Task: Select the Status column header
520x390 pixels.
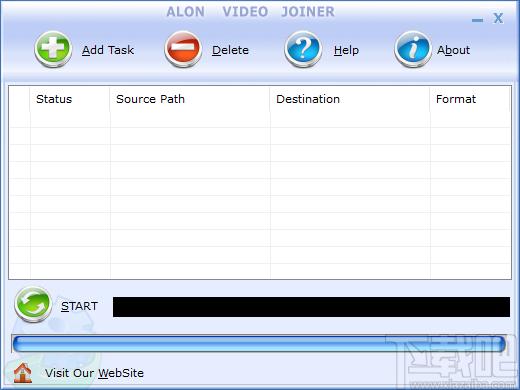Action: click(x=70, y=99)
